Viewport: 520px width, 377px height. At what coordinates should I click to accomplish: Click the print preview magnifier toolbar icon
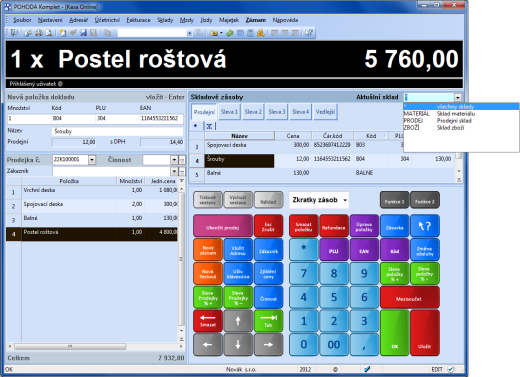coord(49,33)
